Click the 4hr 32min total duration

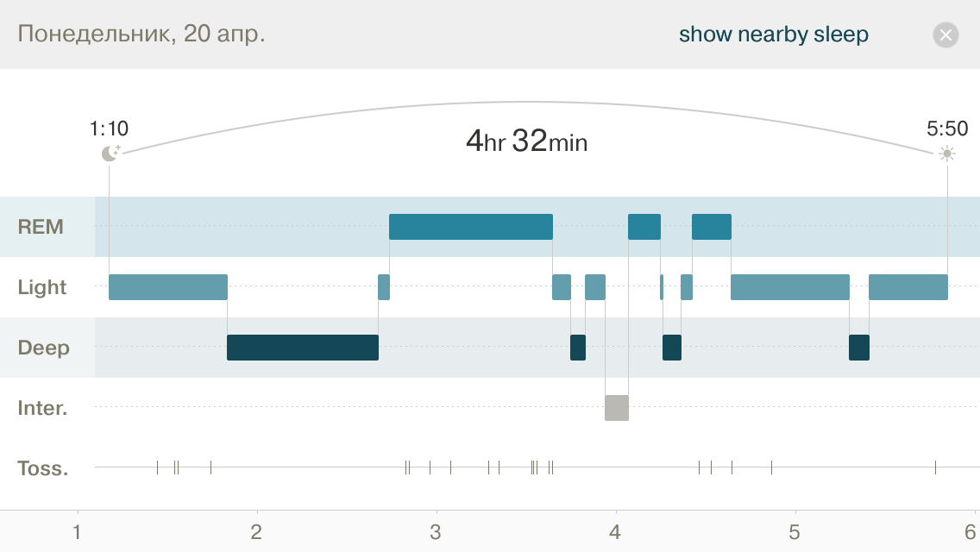526,141
